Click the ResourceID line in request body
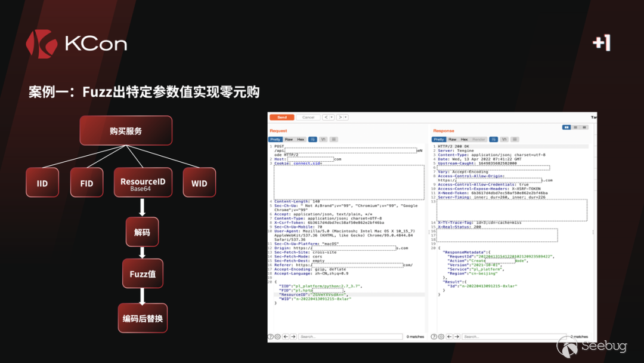The height and width of the screenshot is (363, 644). tap(314, 295)
